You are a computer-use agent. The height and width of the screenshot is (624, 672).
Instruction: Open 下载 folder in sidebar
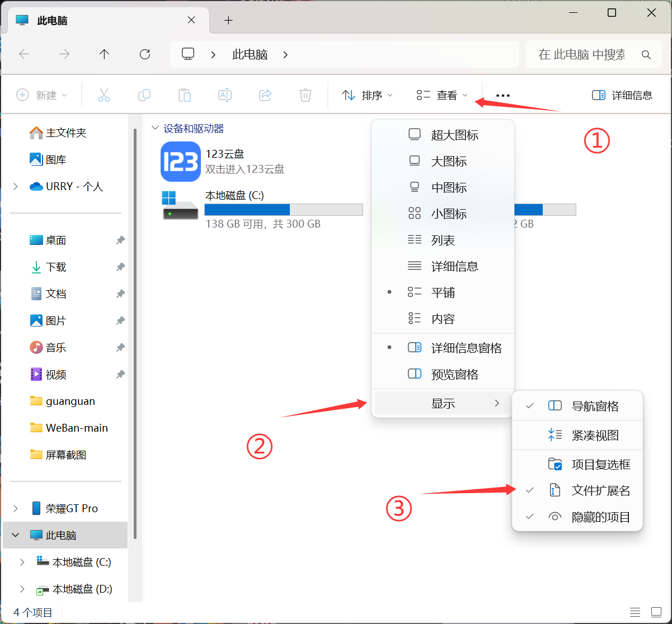click(x=56, y=267)
